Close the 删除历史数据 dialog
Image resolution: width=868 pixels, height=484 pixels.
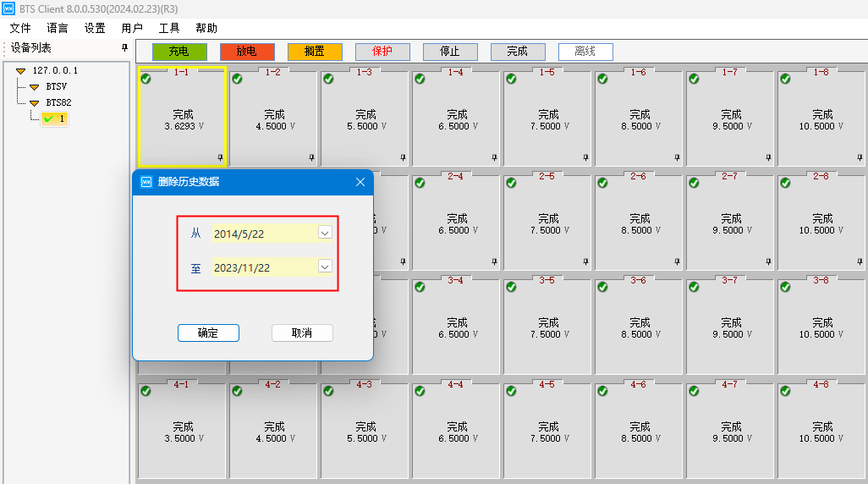coord(360,182)
